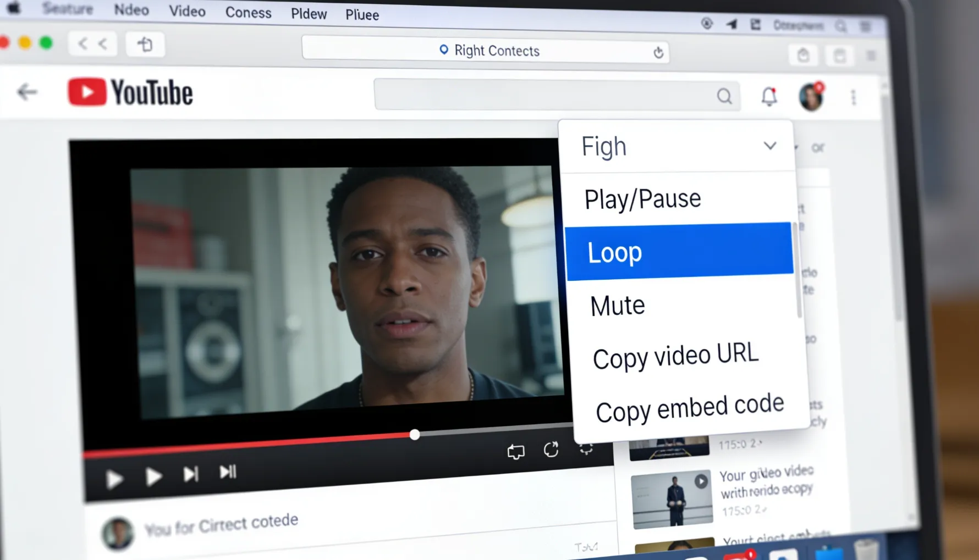Open the Ndeo menu
Viewport: 979px width, 560px height.
[131, 10]
